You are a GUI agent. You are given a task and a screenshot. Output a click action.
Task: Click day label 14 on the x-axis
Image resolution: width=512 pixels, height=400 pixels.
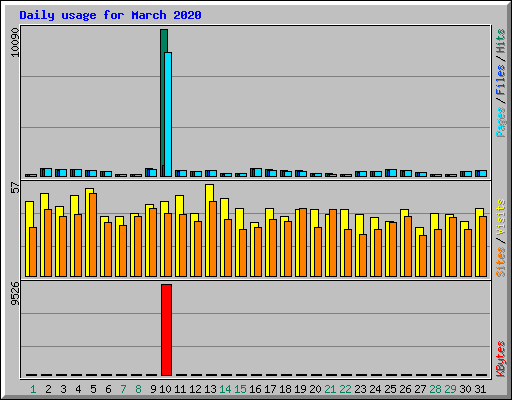point(225,389)
